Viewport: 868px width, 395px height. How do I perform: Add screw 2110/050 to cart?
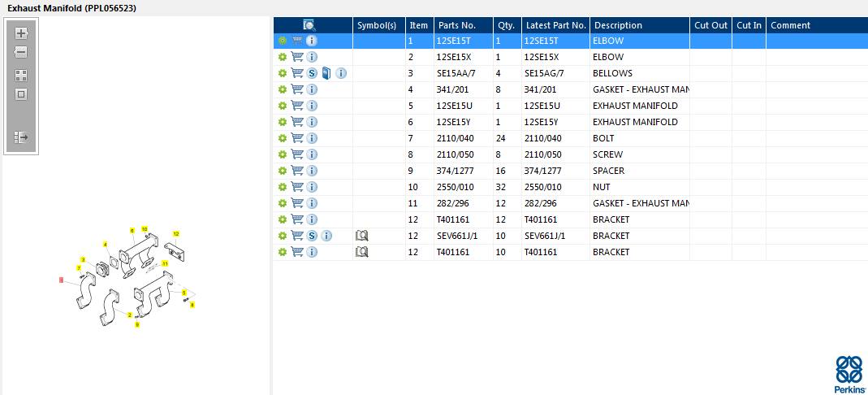pyautogui.click(x=297, y=154)
